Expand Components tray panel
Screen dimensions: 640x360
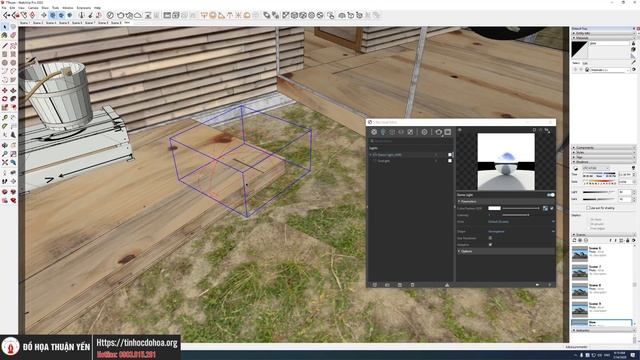tap(603, 148)
